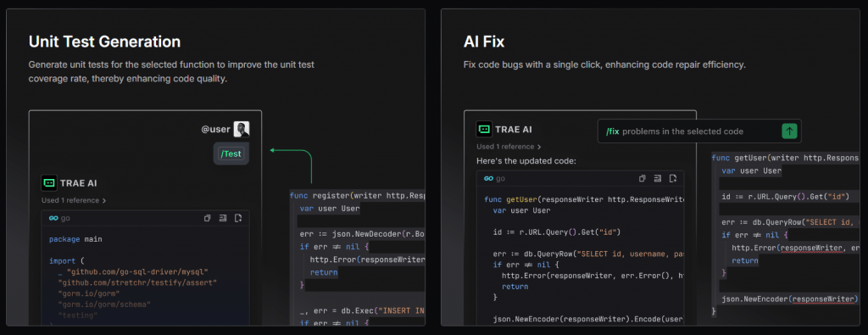Add code to new file in AI Fix card
868x335 pixels.
click(x=673, y=178)
